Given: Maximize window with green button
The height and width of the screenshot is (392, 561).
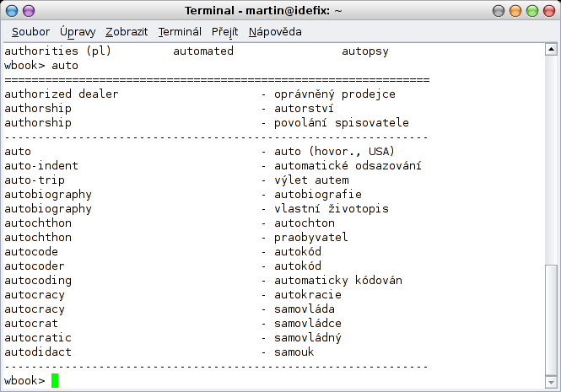Looking at the screenshot, I should point(532,11).
